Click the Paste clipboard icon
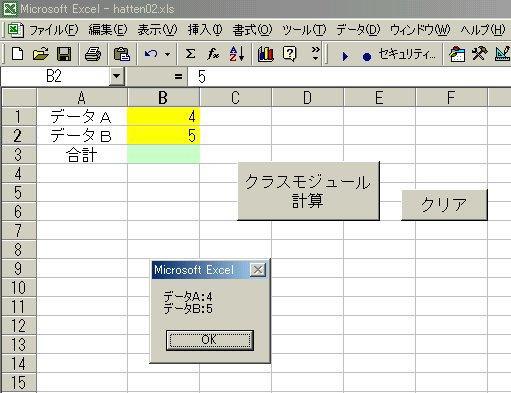The width and height of the screenshot is (511, 393). pyautogui.click(x=122, y=54)
